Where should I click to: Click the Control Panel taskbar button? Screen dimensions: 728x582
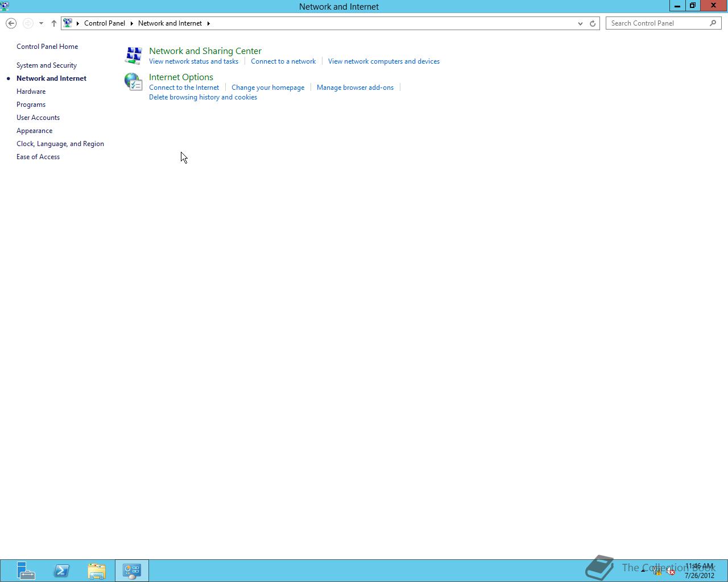pyautogui.click(x=132, y=571)
